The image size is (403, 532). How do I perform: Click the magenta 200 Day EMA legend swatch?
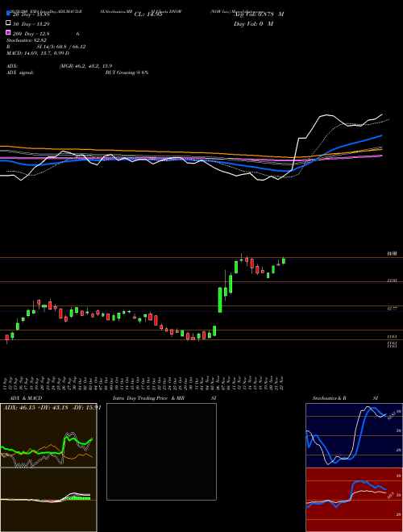8,32
